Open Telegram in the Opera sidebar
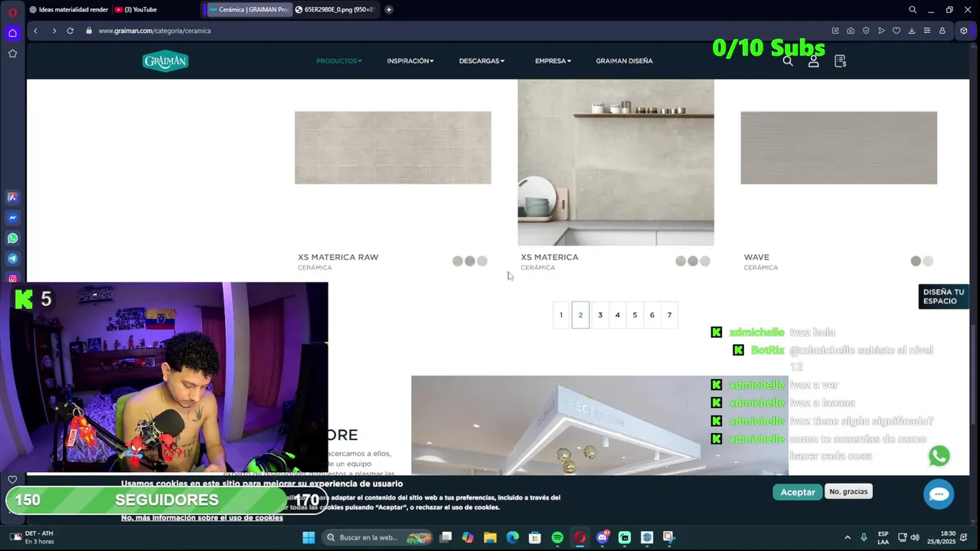 [x=12, y=259]
